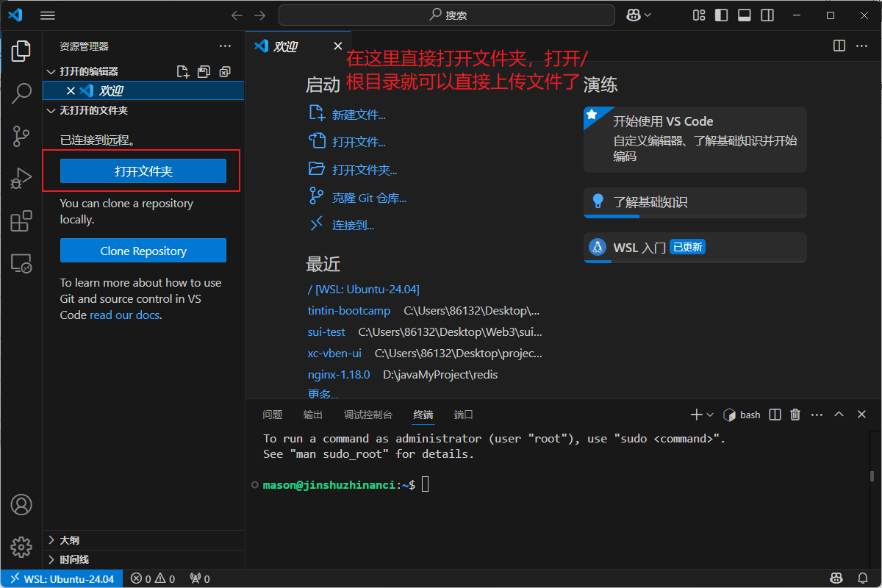Open errors and warnings status item
This screenshot has width=882, height=588.
153,578
